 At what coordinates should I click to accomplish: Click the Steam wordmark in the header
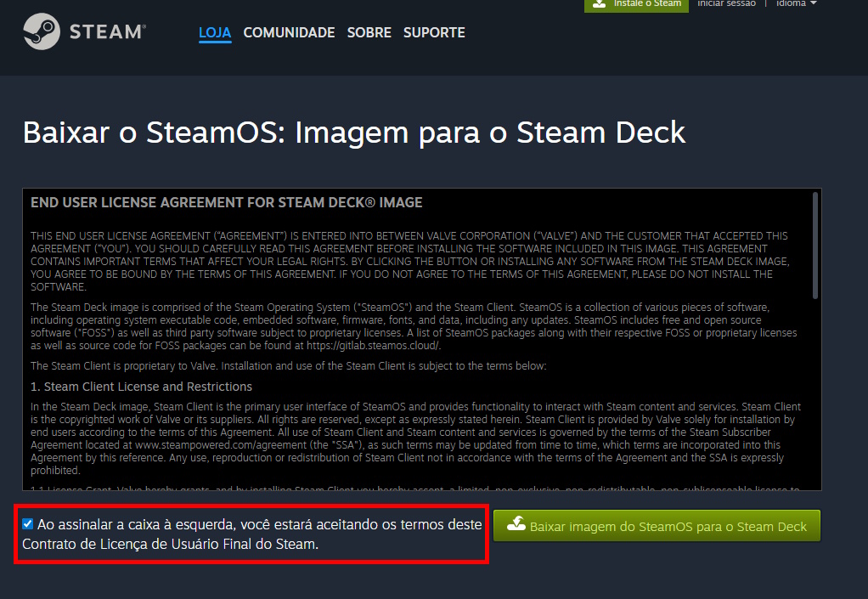(108, 31)
